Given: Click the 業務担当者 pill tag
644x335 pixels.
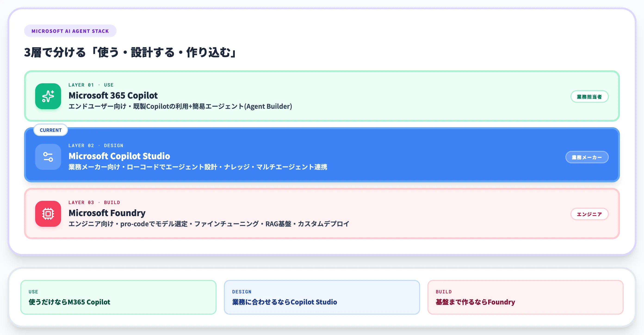Looking at the screenshot, I should pyautogui.click(x=589, y=97).
